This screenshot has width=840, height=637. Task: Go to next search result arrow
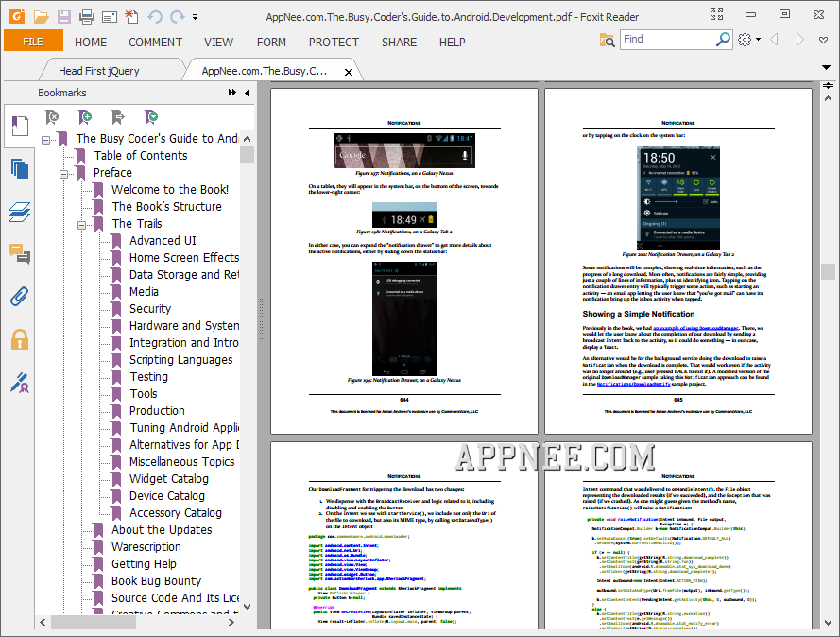point(799,39)
